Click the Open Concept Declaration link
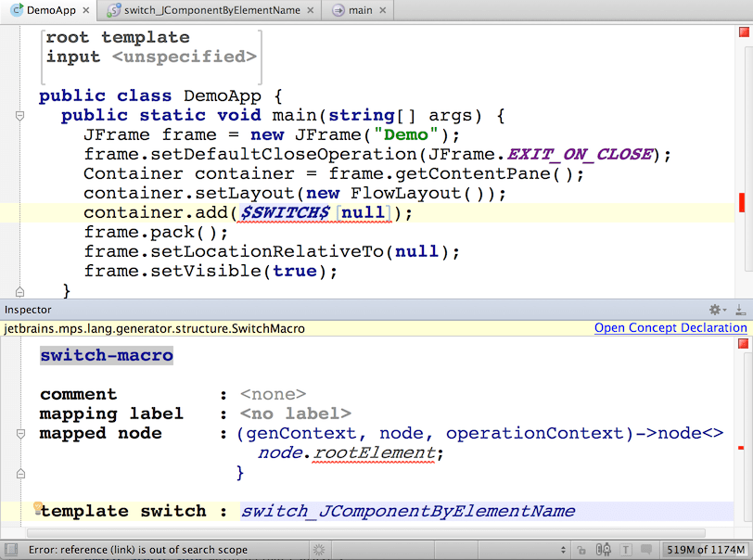753x560 pixels. click(670, 328)
